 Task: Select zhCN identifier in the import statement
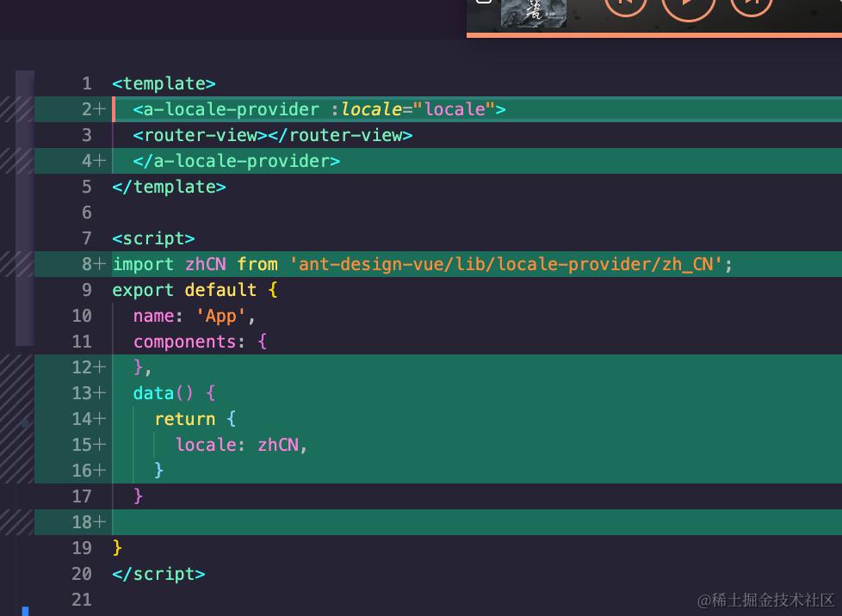tap(205, 264)
